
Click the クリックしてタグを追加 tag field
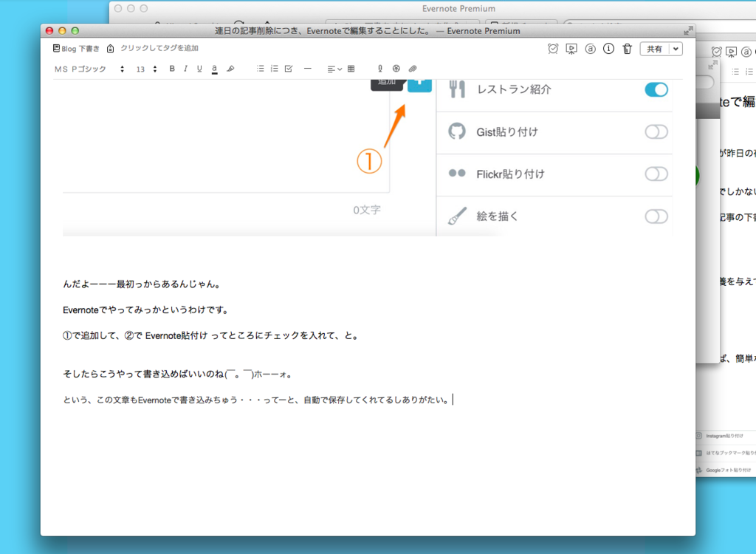coord(159,48)
